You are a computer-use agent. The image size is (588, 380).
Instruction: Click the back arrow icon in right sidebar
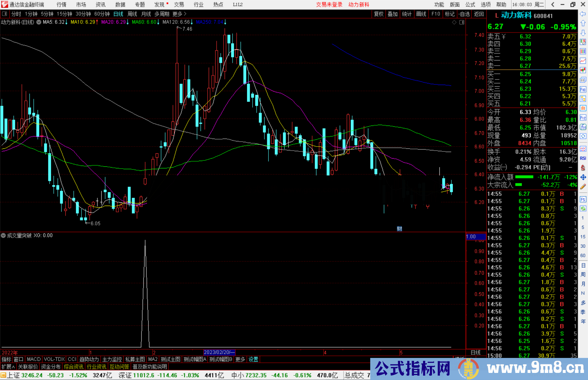pos(583,14)
